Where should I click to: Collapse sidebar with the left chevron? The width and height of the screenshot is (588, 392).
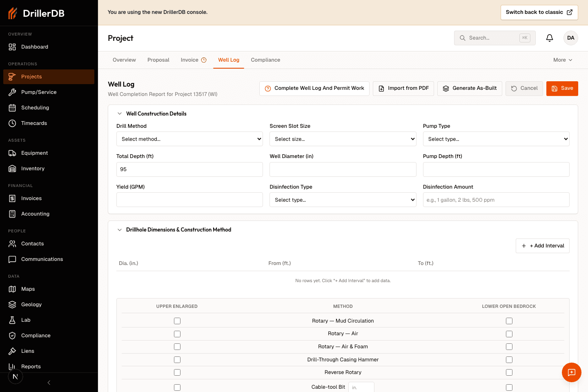[x=49, y=383]
